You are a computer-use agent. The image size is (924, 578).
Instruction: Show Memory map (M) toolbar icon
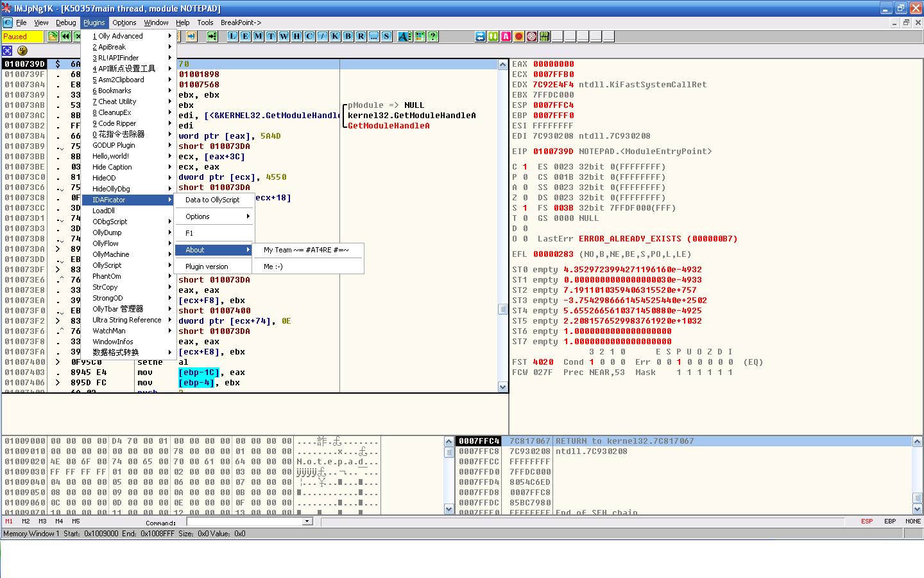258,37
